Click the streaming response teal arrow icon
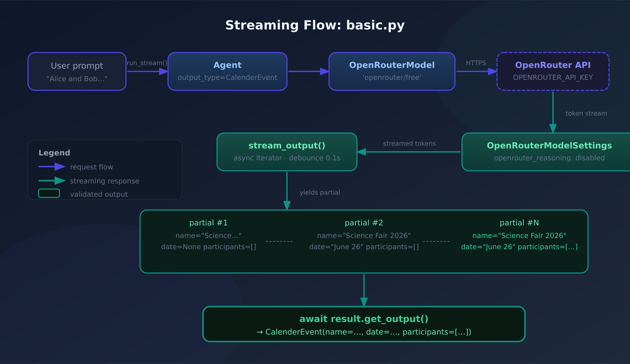The image size is (630, 364). click(52, 181)
